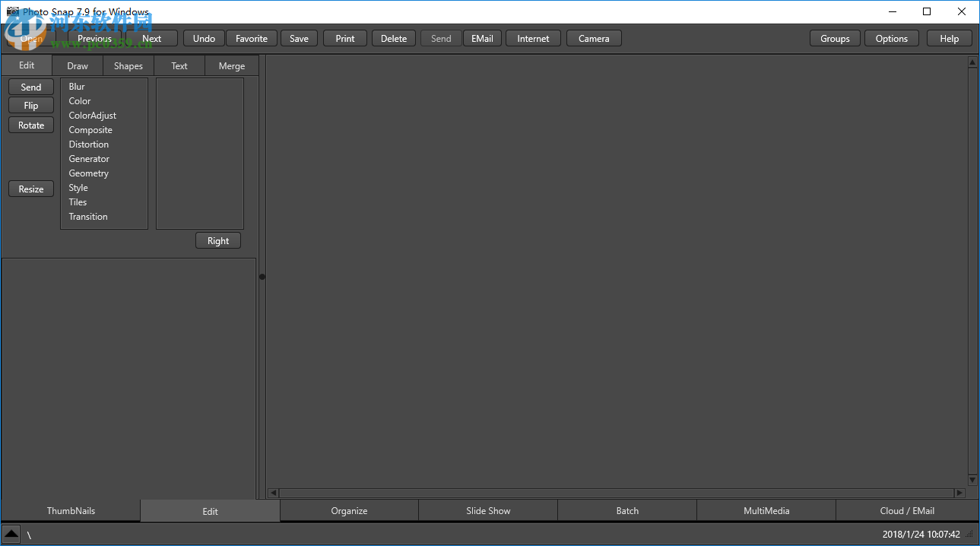This screenshot has width=980, height=546.
Task: Select Transition effect category
Action: point(88,217)
